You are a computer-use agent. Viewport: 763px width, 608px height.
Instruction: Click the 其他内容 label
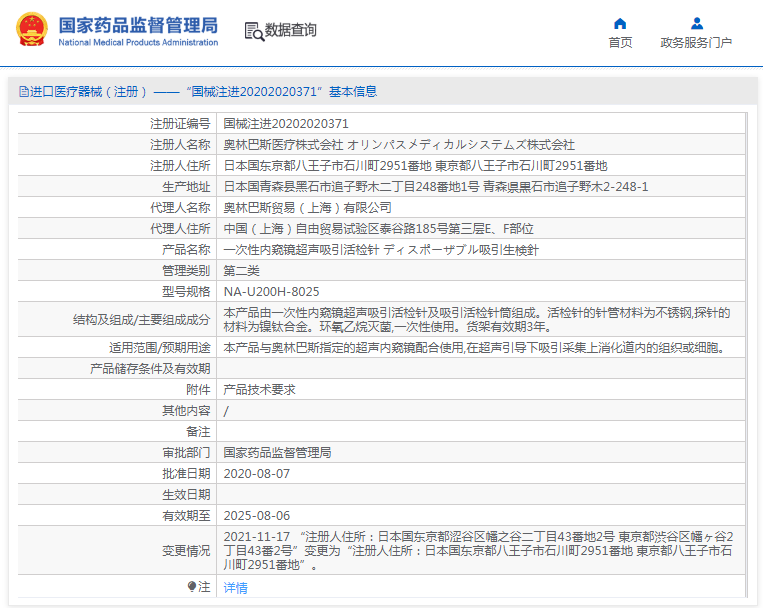186,411
